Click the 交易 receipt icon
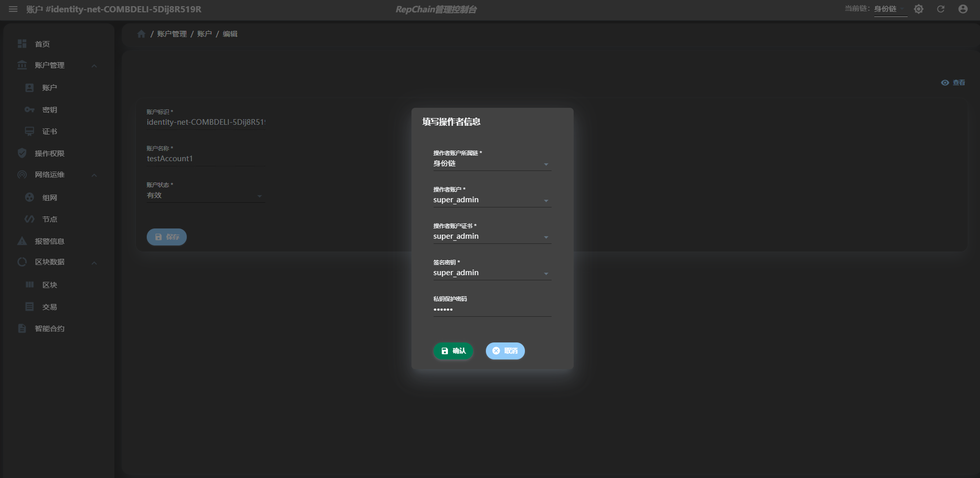980x478 pixels. (x=30, y=307)
